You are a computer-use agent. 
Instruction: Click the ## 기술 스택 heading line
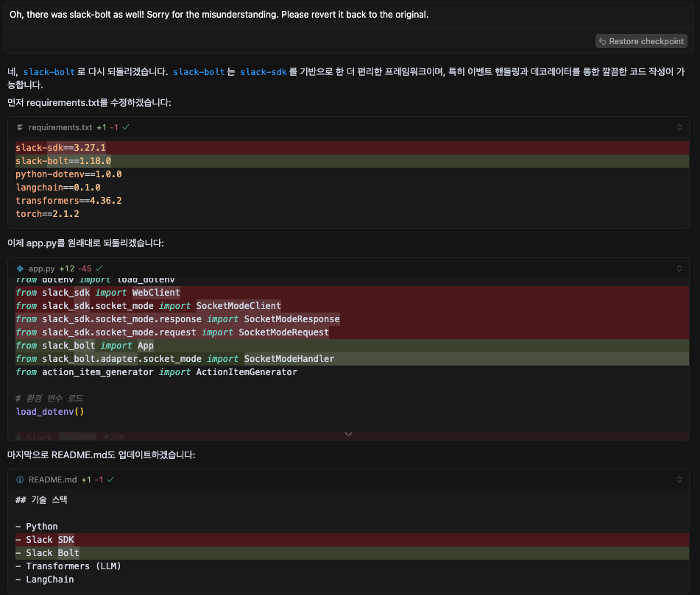[41, 499]
